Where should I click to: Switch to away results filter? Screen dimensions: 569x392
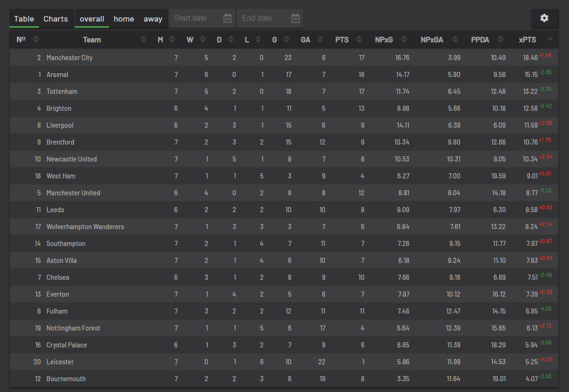coord(153,19)
